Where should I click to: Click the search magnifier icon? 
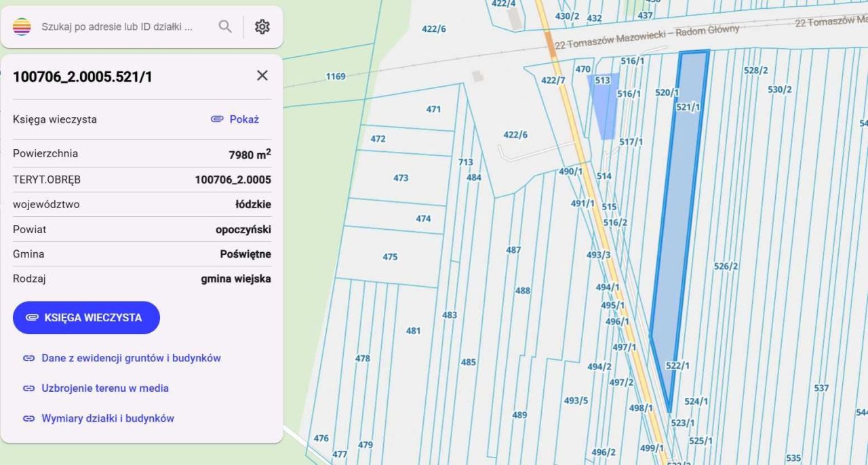point(225,26)
